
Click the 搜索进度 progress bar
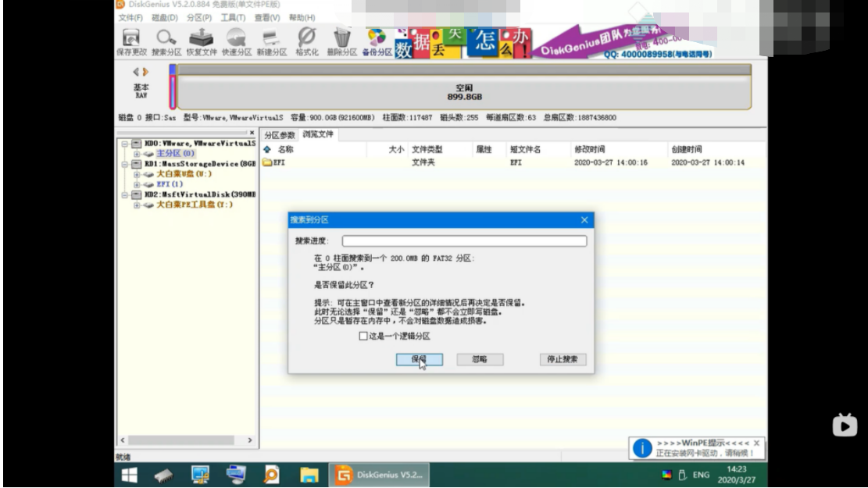(x=464, y=240)
